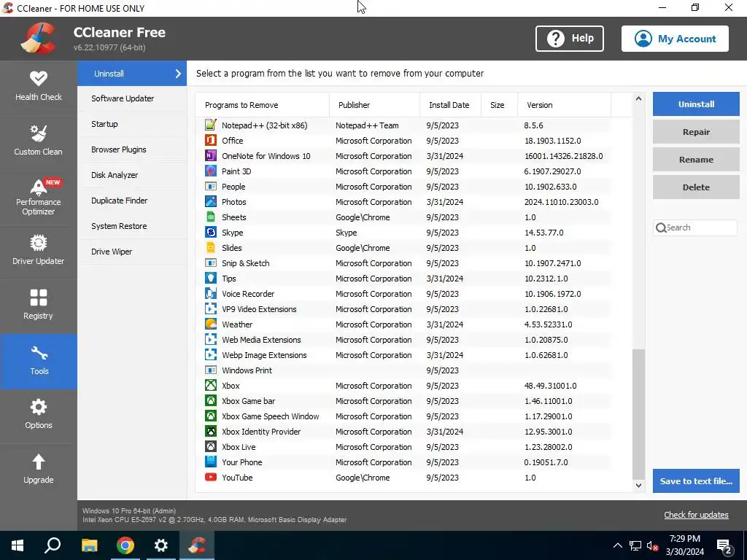Sort by Publisher column header
This screenshot has width=747, height=560.
(374, 105)
